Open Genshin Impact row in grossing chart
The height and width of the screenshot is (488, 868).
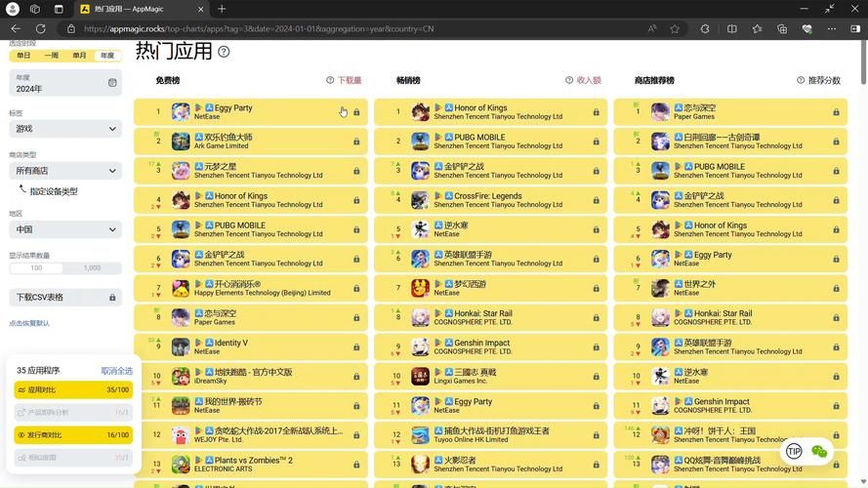point(490,346)
